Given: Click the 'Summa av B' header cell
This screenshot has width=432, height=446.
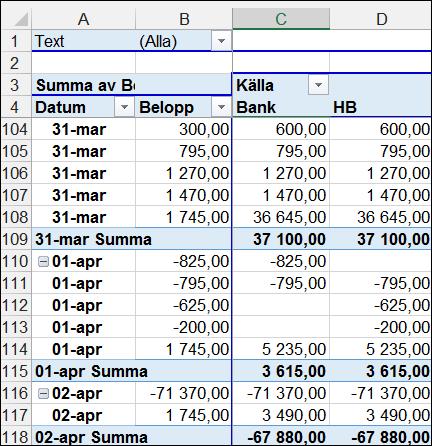Looking at the screenshot, I should click(x=84, y=85).
